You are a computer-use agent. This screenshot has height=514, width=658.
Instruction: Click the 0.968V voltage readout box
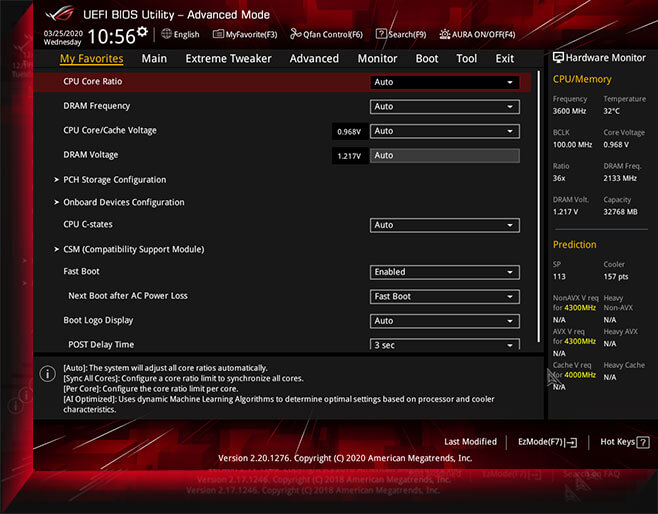(x=350, y=131)
